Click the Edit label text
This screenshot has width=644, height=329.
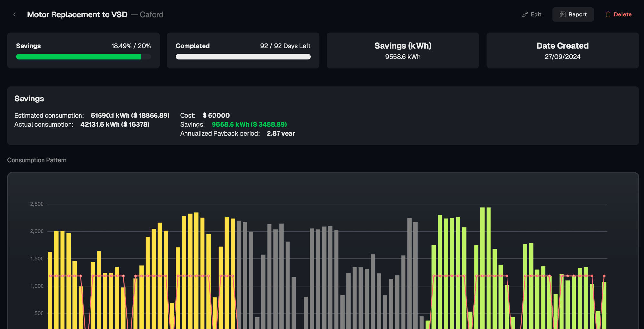click(536, 14)
